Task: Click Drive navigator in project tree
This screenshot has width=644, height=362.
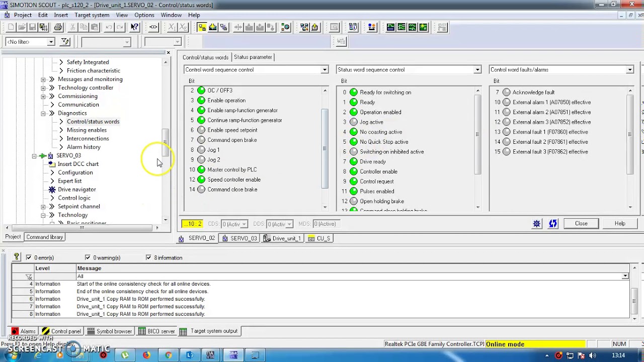Action: point(76,190)
